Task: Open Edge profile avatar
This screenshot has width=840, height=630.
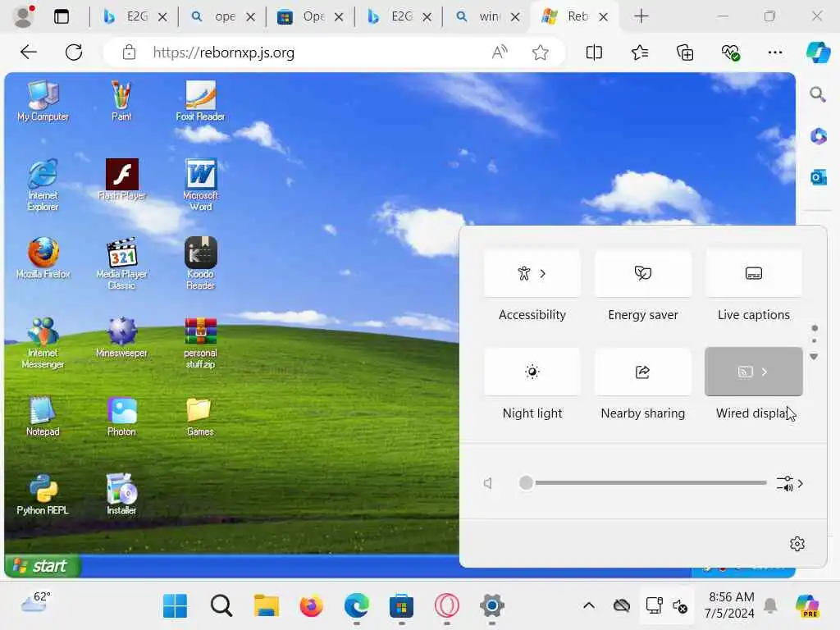Action: point(23,16)
